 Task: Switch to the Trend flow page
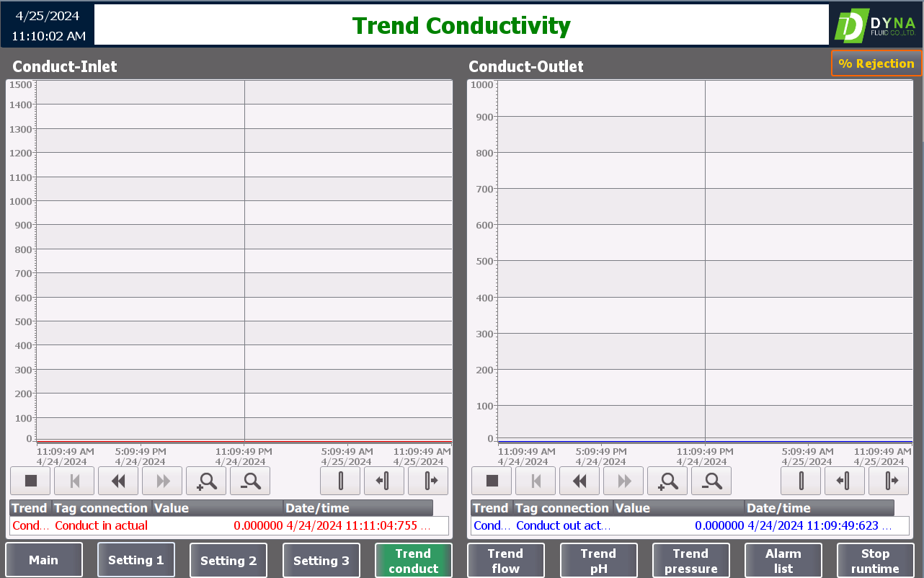[506, 560]
